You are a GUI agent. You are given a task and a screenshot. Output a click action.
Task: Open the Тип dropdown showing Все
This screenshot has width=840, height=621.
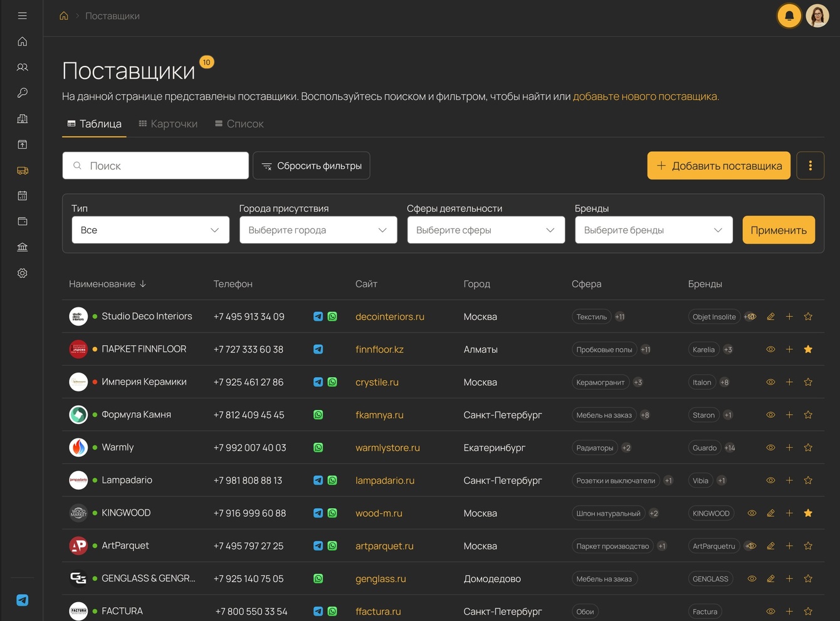coord(150,230)
